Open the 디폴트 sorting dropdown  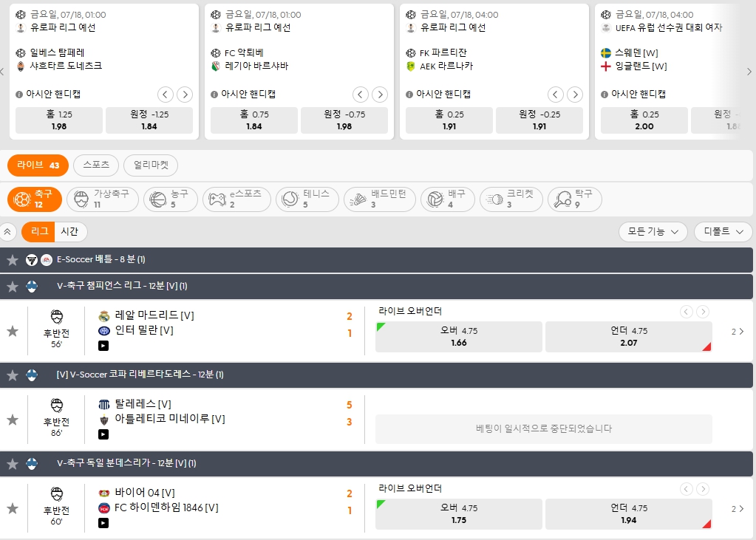722,231
